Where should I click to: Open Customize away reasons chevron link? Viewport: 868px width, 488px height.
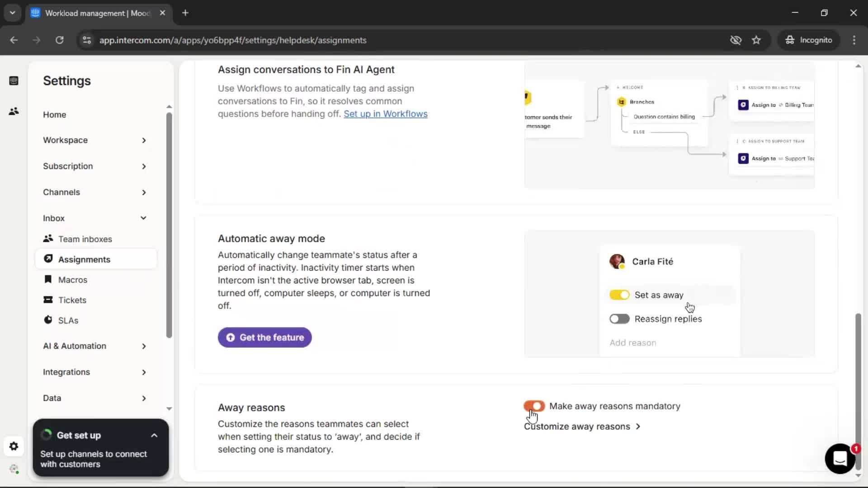point(582,427)
